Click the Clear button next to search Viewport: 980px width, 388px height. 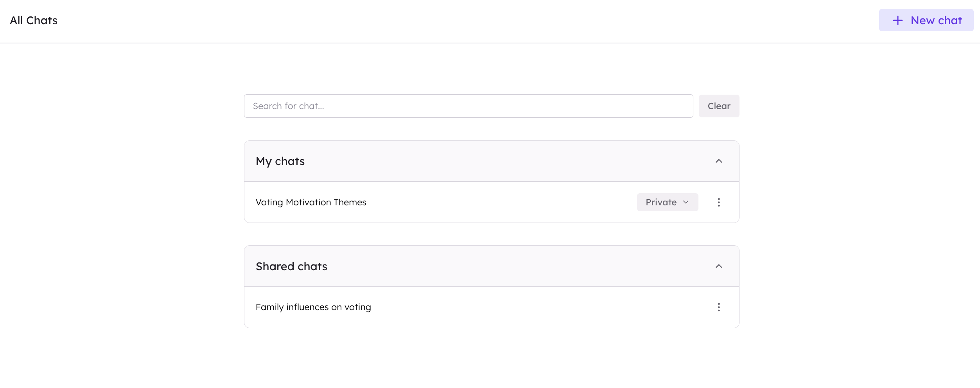[719, 106]
